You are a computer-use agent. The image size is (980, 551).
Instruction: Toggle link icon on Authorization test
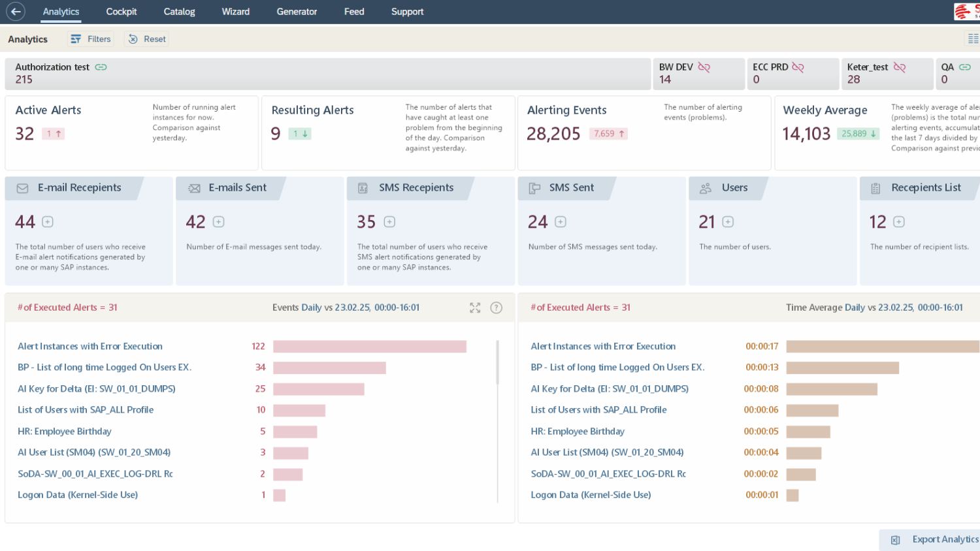coord(101,67)
